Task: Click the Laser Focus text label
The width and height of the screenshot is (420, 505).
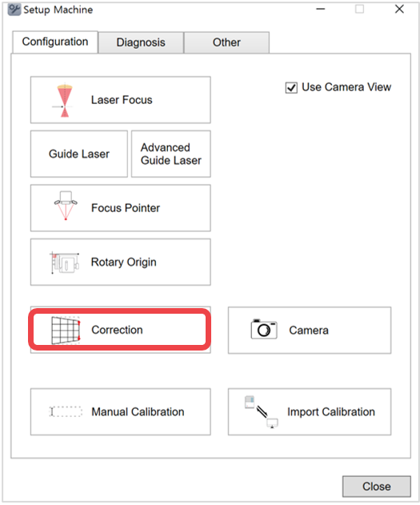Action: coord(122,100)
